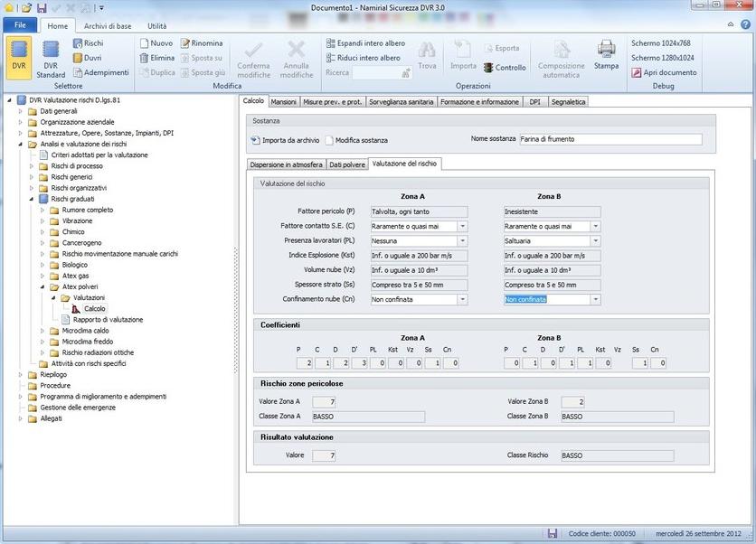The image size is (756, 544).
Task: Click the Rinomina icon in ribbon
Action: pos(184,43)
